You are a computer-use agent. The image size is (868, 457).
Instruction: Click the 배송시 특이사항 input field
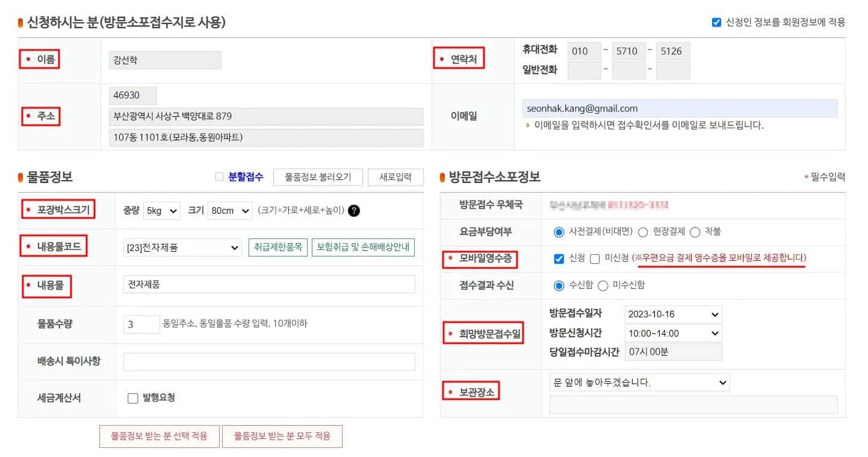click(268, 361)
